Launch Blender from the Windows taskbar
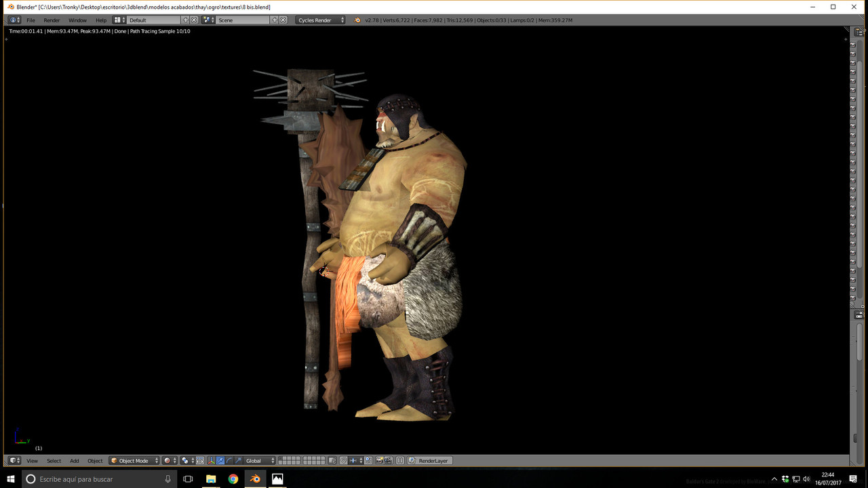 [255, 479]
